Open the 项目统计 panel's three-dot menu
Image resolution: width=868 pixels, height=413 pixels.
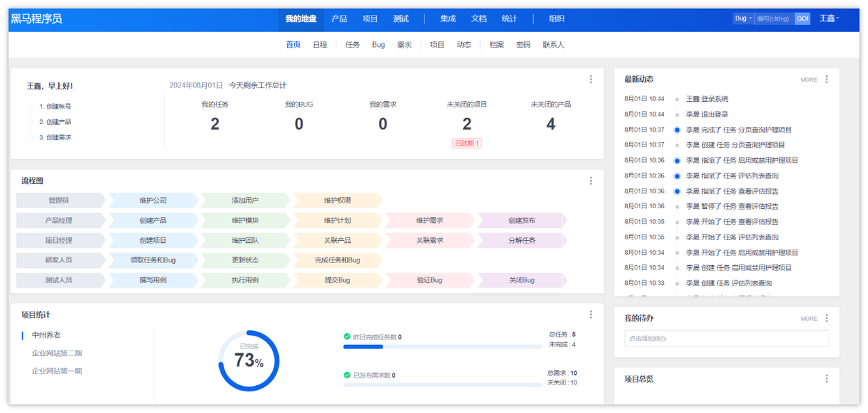point(591,315)
